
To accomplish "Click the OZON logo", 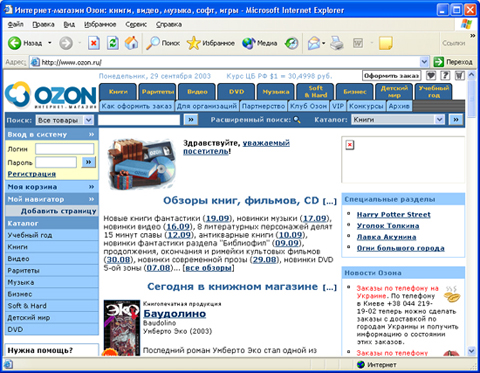I will pyautogui.click(x=51, y=96).
